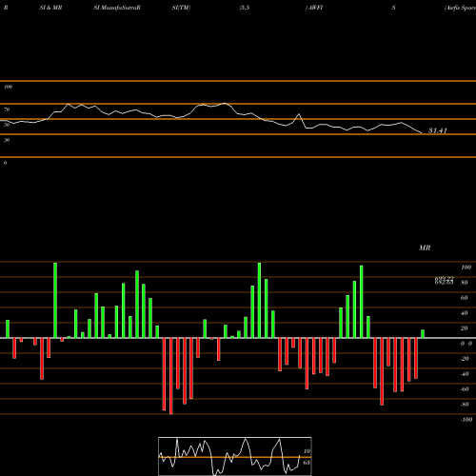Click the MR axis label -100
Image resolution: width=476 pixels, height=476 pixels.
coord(466,420)
